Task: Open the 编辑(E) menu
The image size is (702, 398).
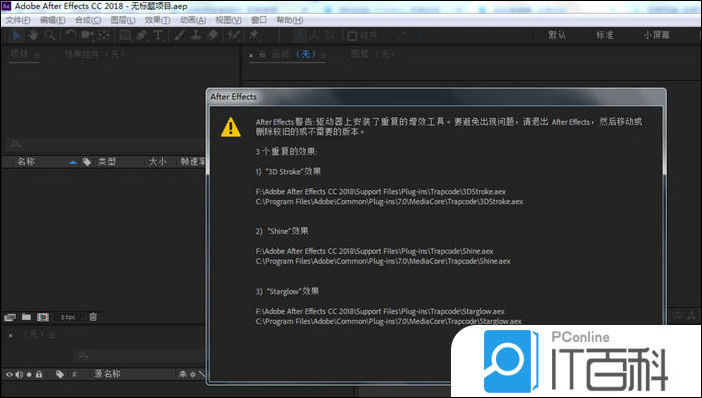Action: [x=52, y=20]
